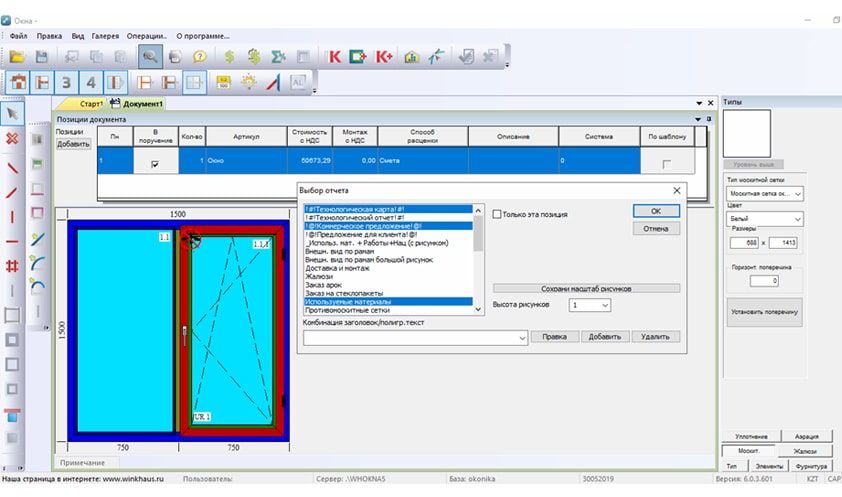Click the toolbar icon showing number 3
Image resolution: width=842 pixels, height=497 pixels.
66,83
